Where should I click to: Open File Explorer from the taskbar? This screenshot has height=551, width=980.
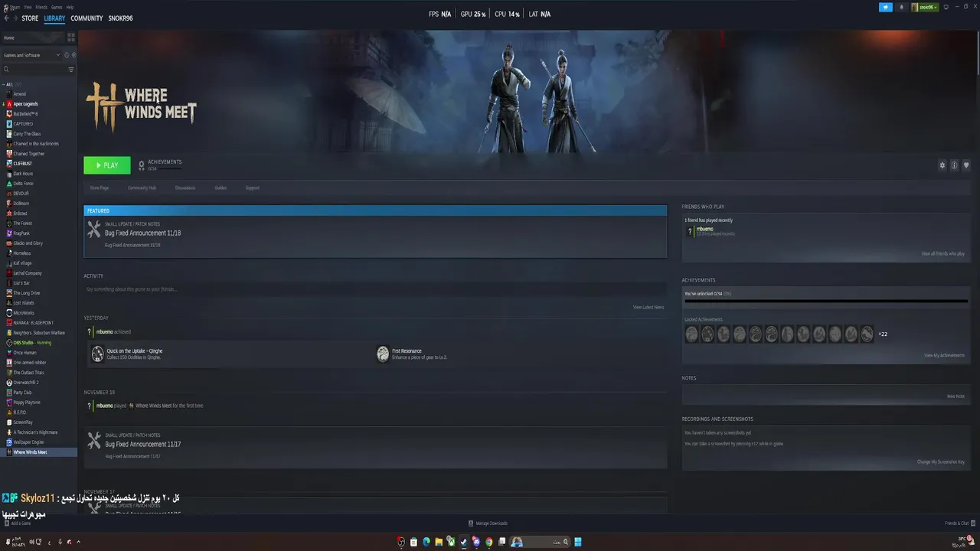(439, 542)
